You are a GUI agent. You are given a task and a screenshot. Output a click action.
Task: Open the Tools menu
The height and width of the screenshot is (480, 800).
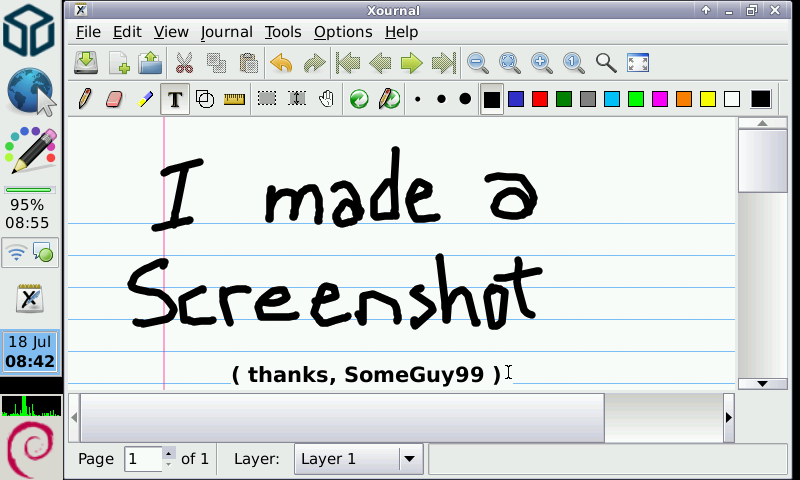[283, 32]
